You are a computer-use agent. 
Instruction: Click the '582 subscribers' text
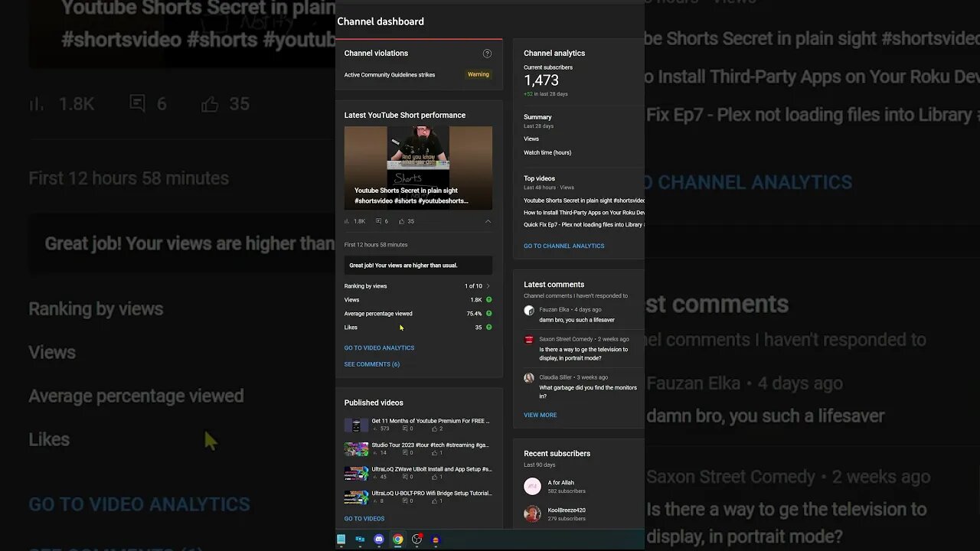pyautogui.click(x=567, y=491)
